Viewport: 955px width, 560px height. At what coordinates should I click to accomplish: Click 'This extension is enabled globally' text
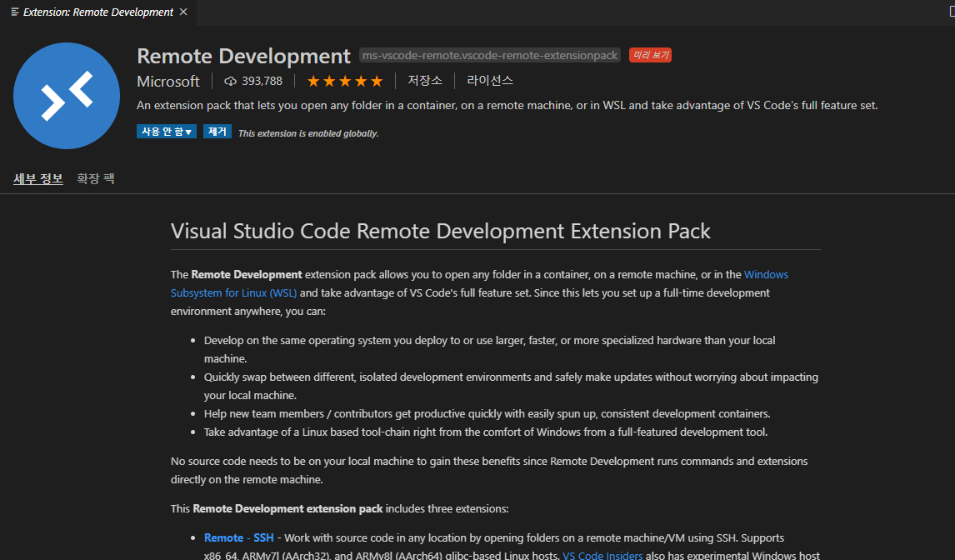point(308,133)
